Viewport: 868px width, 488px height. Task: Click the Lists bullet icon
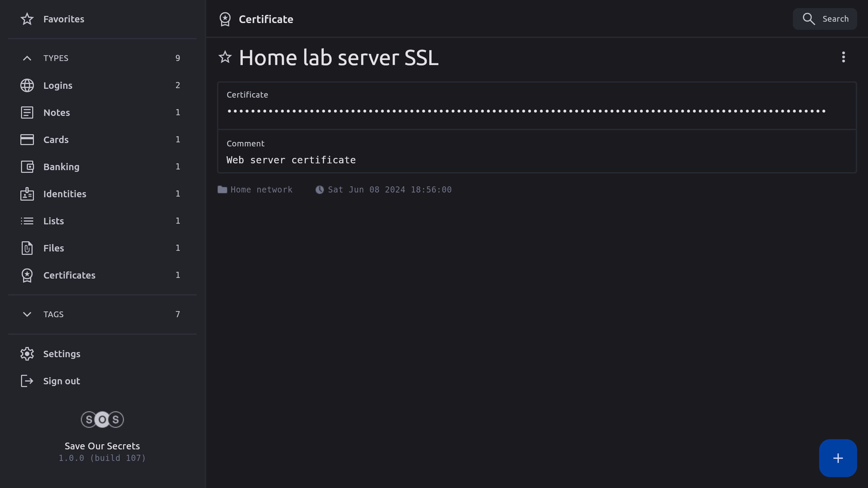27,221
